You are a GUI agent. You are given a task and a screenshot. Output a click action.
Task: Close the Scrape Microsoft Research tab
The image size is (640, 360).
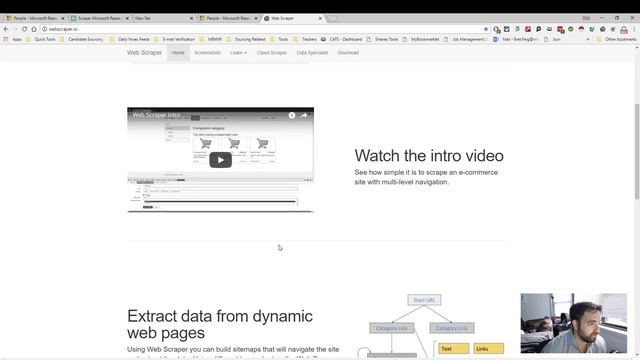[127, 18]
